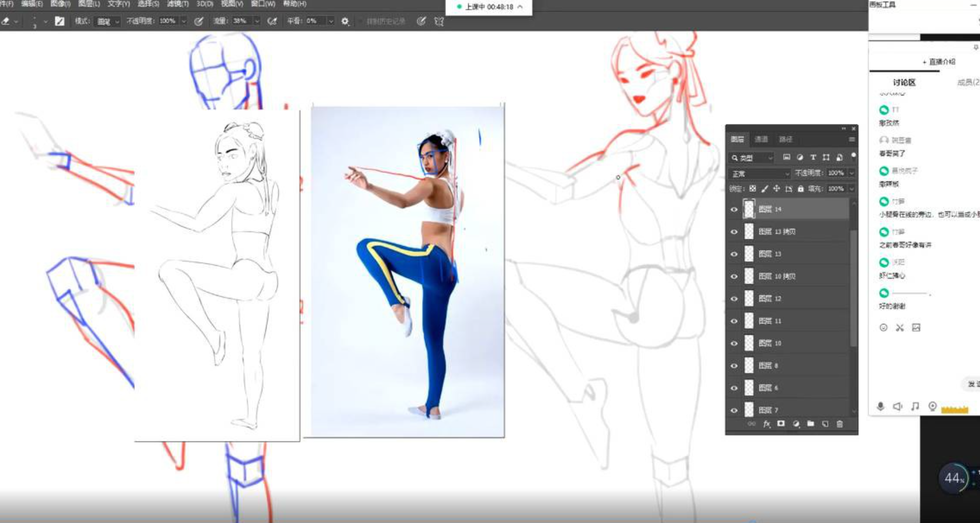Filter layers by pixel layers icon
This screenshot has height=523, width=980.
pos(786,157)
